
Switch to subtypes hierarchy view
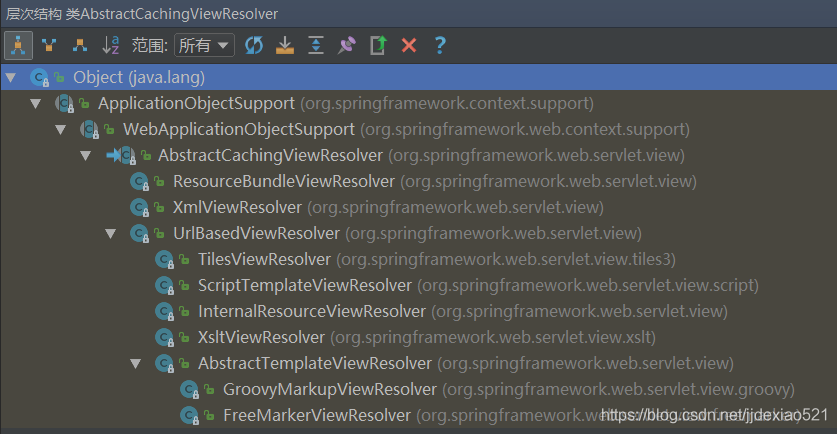80,45
